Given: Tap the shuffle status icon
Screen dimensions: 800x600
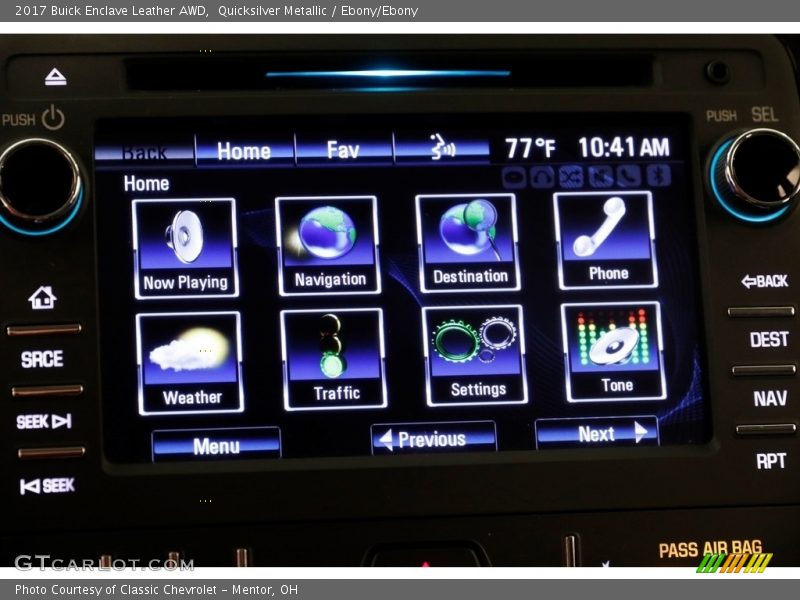Looking at the screenshot, I should click(571, 177).
